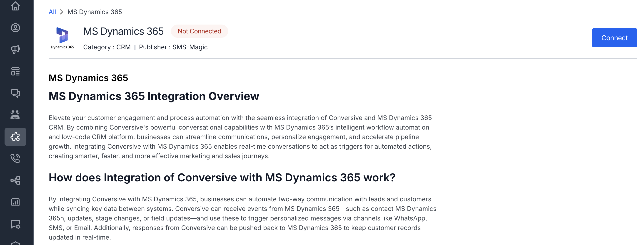
Task: Open the Knowledge base book icon
Action: click(x=15, y=115)
